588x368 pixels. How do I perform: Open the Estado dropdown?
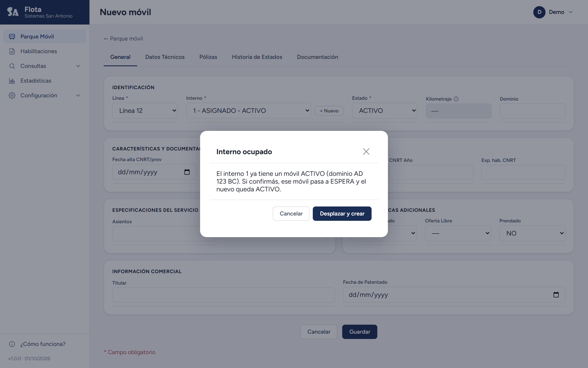click(x=385, y=111)
